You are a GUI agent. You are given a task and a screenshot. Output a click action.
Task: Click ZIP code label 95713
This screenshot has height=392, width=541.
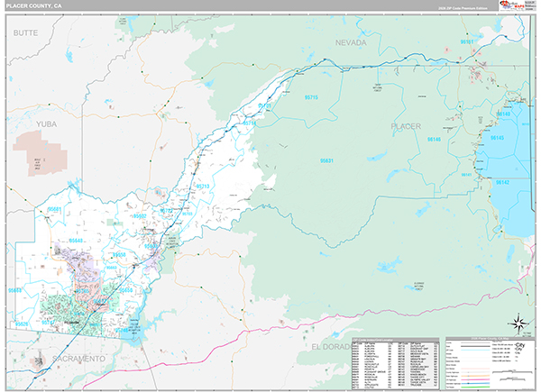[x=203, y=187]
